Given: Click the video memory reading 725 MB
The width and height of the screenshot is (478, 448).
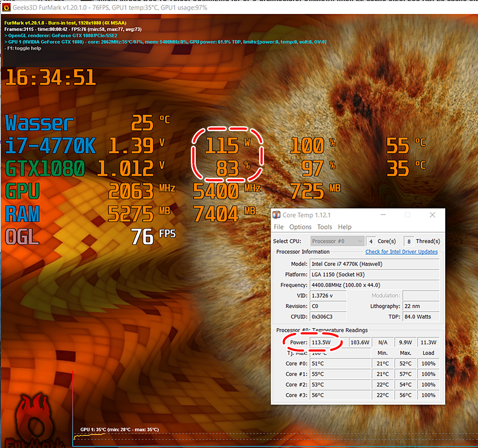Looking at the screenshot, I should click(315, 191).
